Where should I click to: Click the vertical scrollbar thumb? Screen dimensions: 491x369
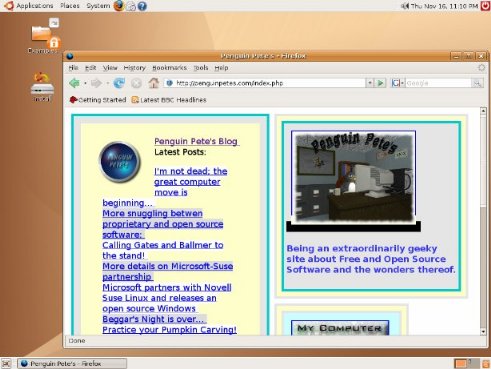[x=483, y=161]
